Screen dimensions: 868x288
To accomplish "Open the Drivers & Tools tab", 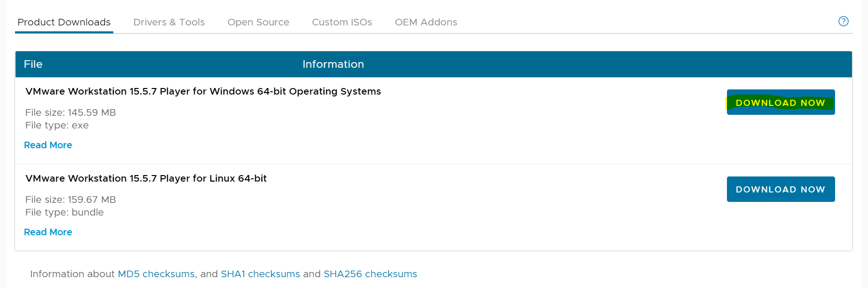I will pyautogui.click(x=169, y=22).
